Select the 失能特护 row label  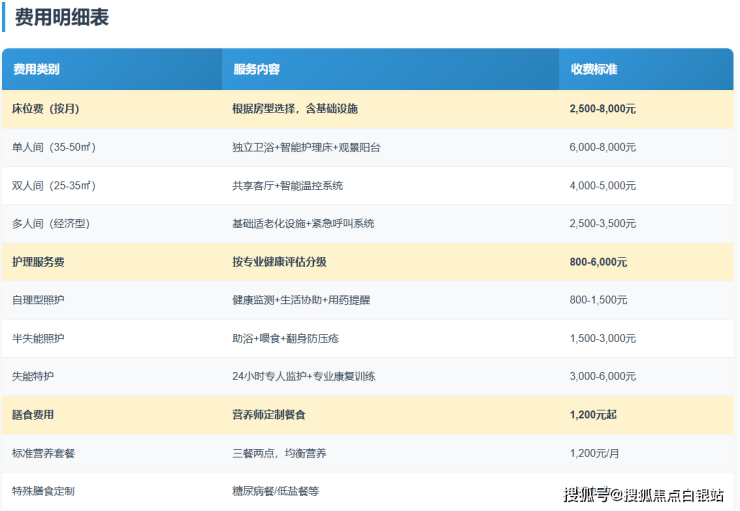33,377
